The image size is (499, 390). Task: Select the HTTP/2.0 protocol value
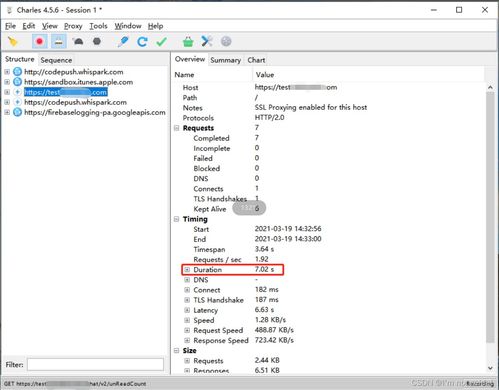(269, 117)
